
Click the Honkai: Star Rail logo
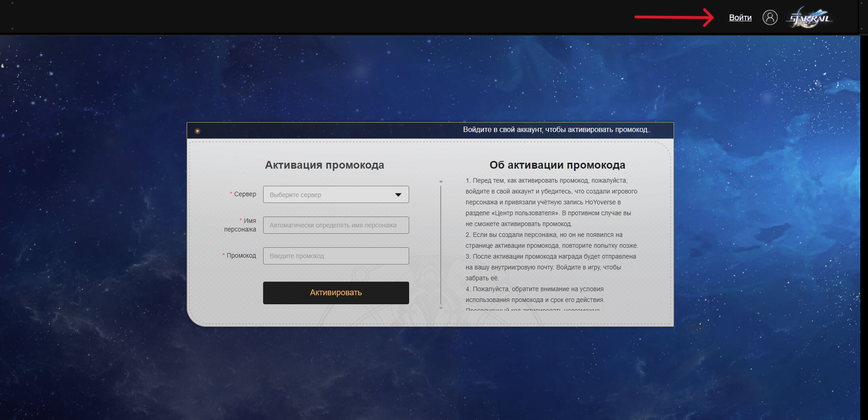(809, 17)
